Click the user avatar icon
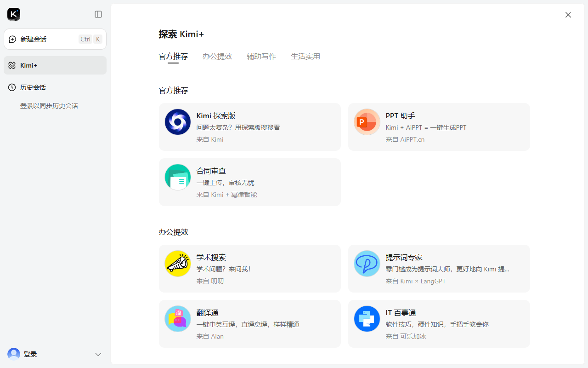 pos(14,354)
